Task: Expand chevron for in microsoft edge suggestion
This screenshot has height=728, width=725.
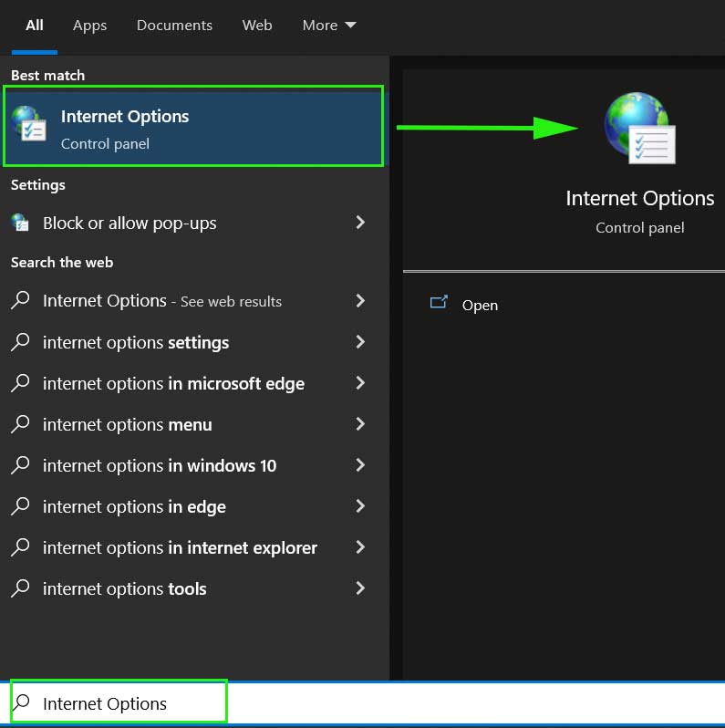Action: tap(359, 383)
